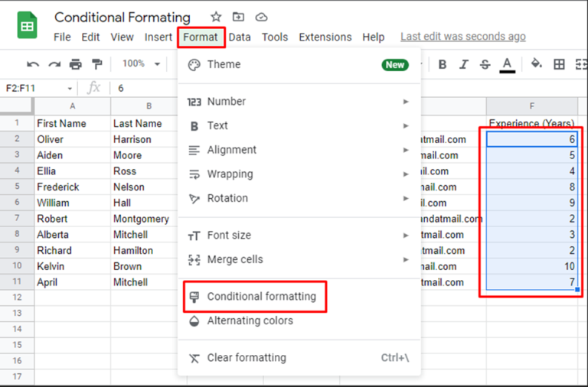
Task: Open the Extensions menu
Action: [325, 37]
